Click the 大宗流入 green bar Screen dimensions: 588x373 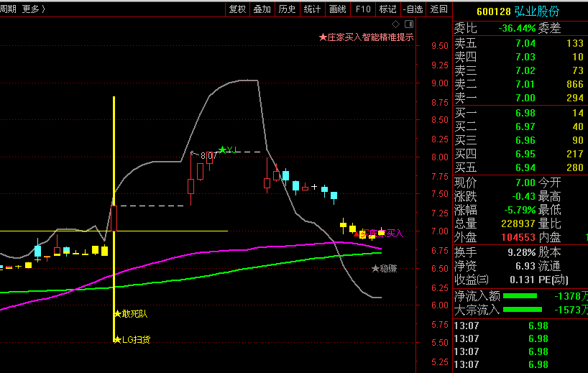pyautogui.click(x=523, y=310)
